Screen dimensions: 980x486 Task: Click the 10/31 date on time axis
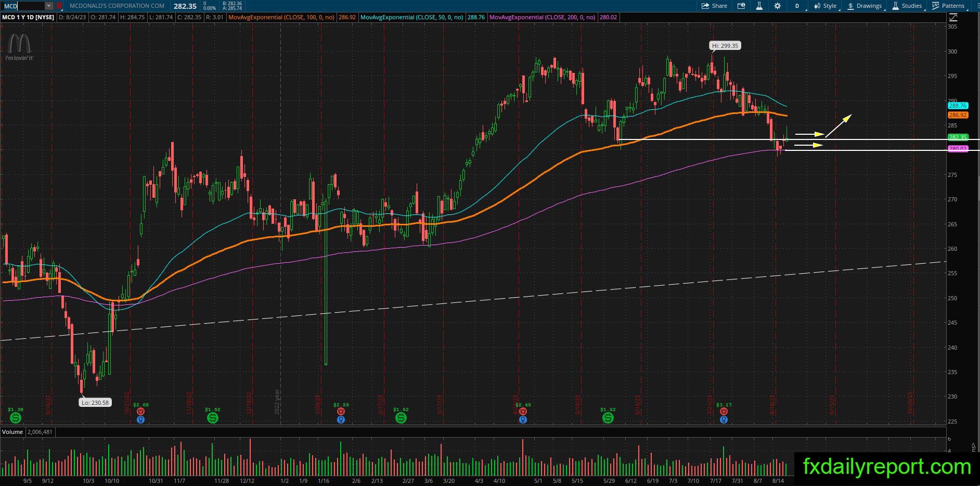(156, 481)
